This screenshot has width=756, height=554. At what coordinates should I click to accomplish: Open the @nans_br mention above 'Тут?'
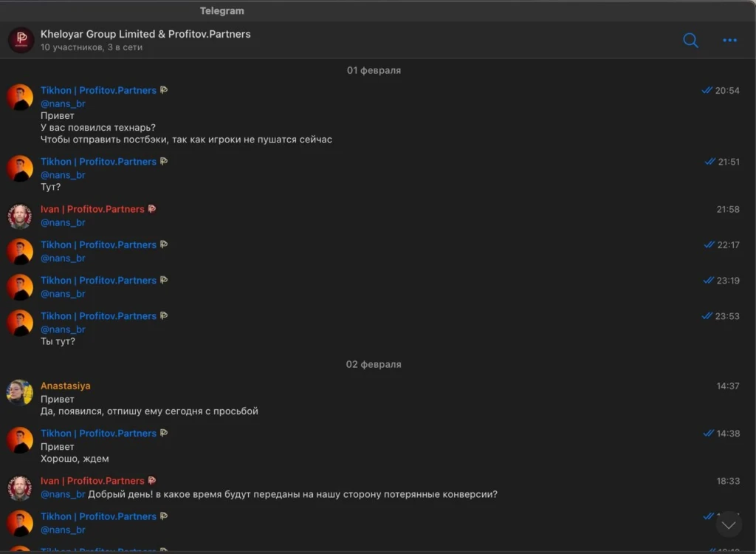tap(63, 175)
